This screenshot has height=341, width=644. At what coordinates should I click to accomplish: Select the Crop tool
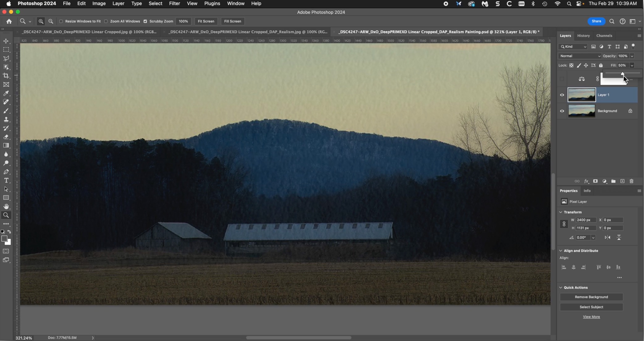(6, 76)
